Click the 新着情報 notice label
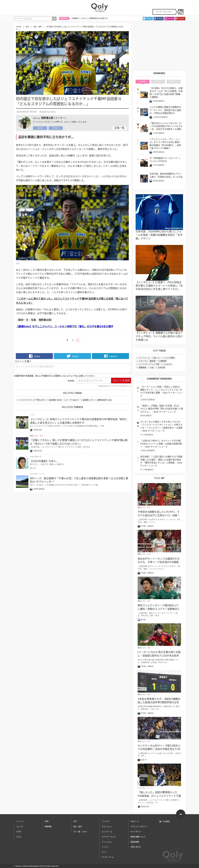The image size is (199, 868). (64, 18)
